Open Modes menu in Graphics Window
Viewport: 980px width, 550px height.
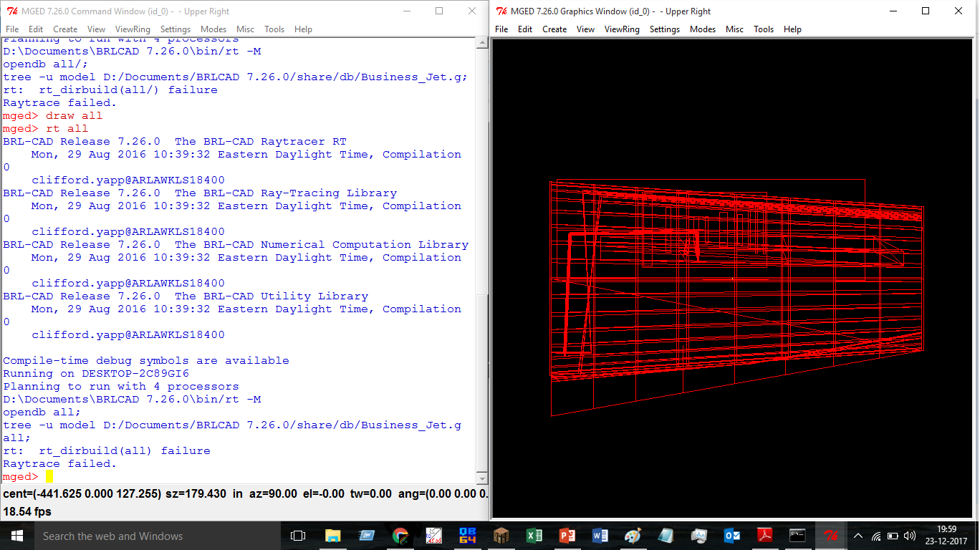tap(703, 29)
